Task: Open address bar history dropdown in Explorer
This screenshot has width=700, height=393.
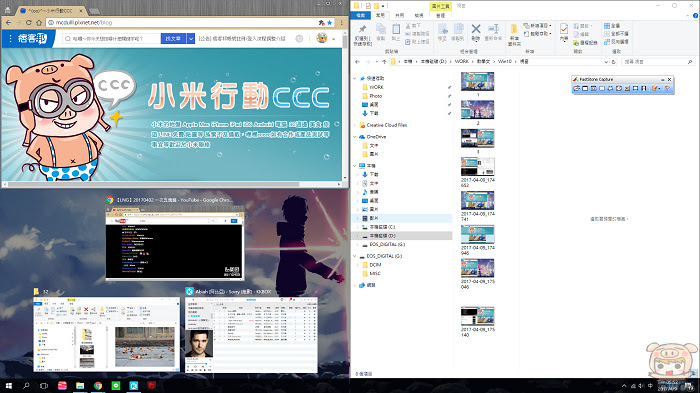Action: coord(606,62)
